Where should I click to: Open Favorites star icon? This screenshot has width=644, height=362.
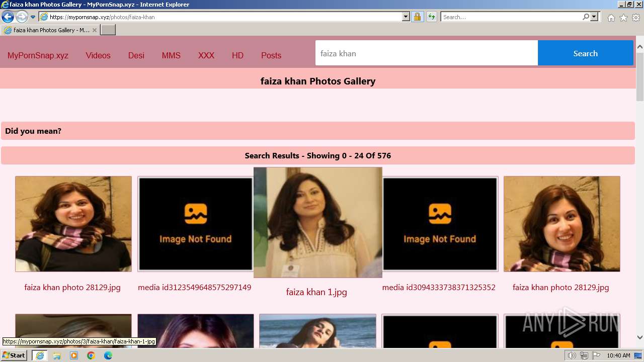[623, 18]
